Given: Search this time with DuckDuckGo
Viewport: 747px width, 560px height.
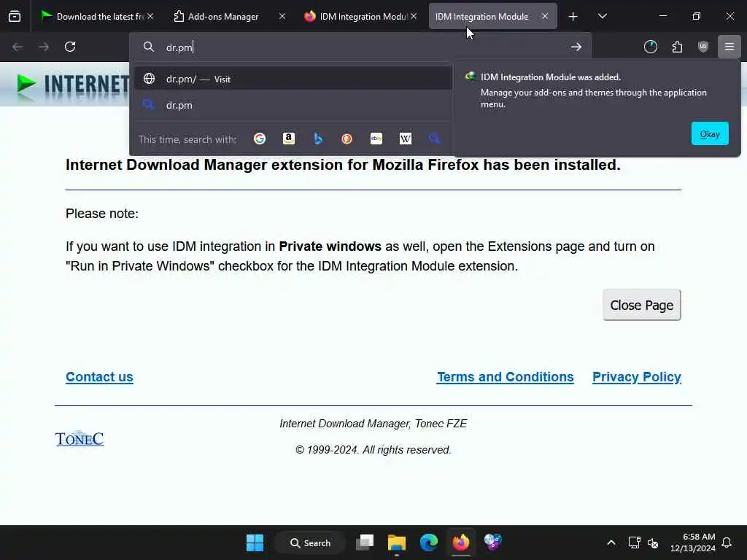Looking at the screenshot, I should pos(347,139).
